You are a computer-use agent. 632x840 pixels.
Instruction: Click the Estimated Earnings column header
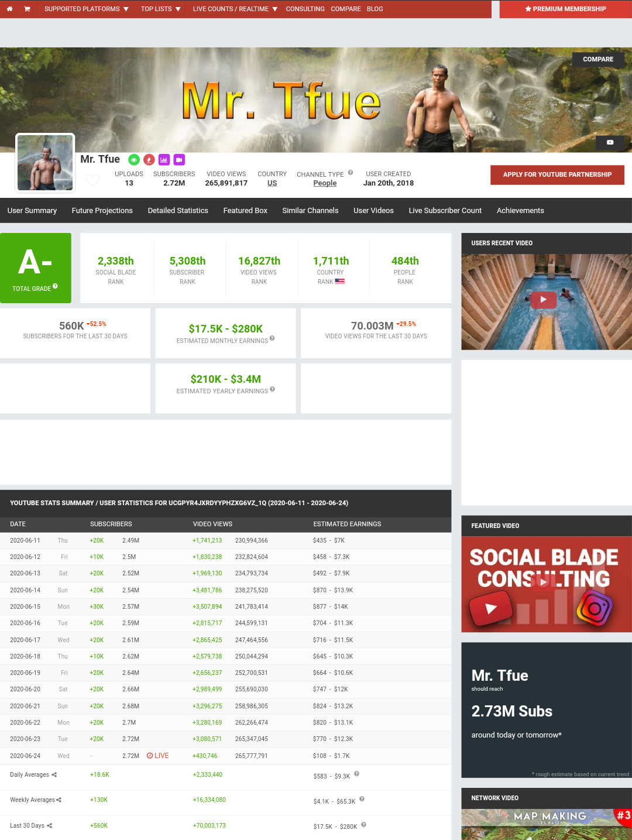347,524
